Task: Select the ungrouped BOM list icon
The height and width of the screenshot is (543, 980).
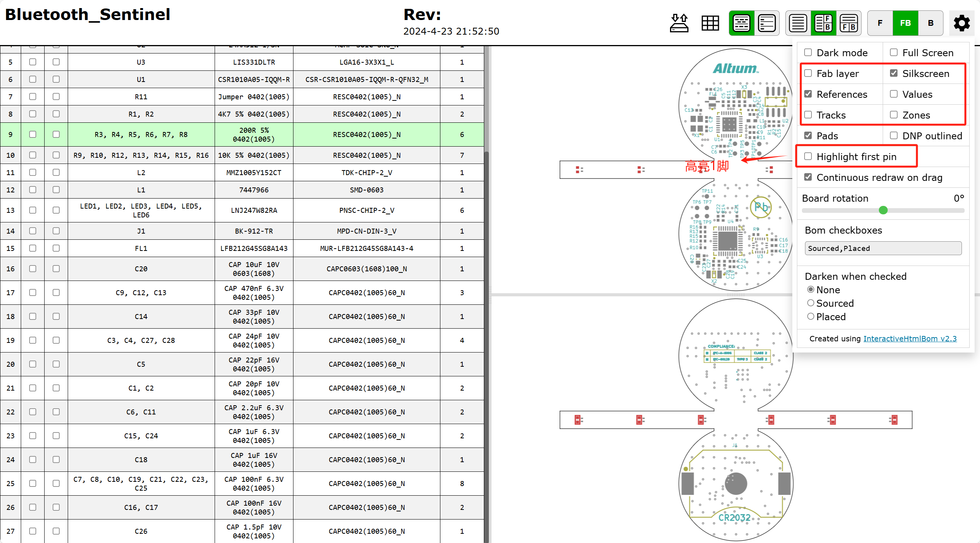Action: coord(767,23)
